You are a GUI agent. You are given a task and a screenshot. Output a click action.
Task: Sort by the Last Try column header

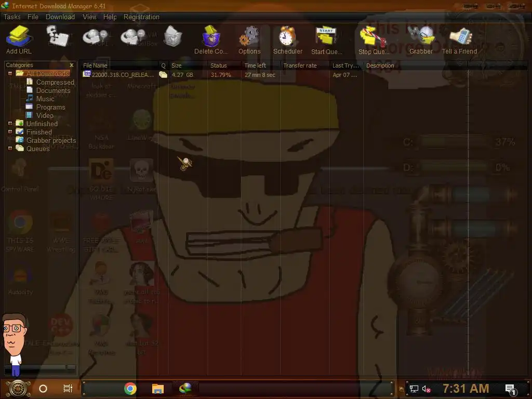point(347,65)
